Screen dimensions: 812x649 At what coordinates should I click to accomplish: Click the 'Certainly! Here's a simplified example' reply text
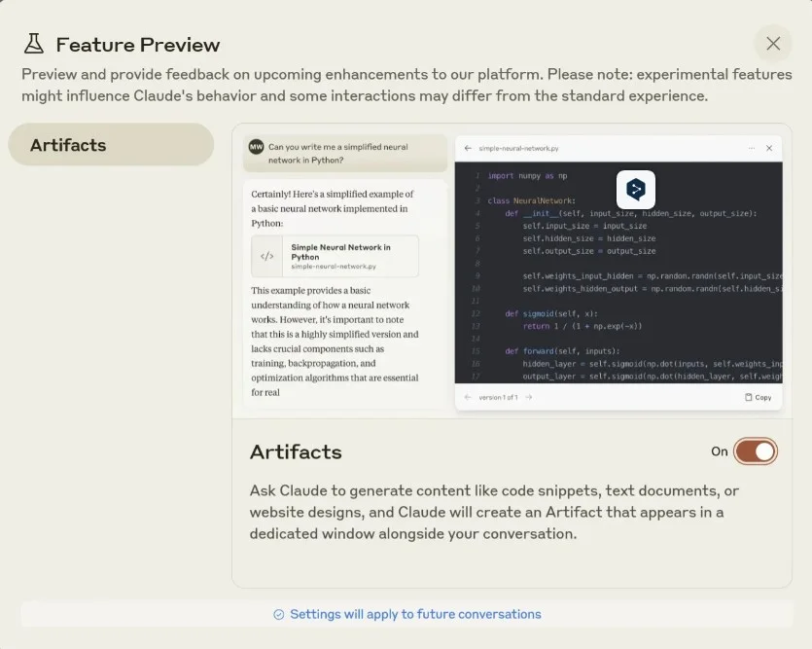[333, 208]
